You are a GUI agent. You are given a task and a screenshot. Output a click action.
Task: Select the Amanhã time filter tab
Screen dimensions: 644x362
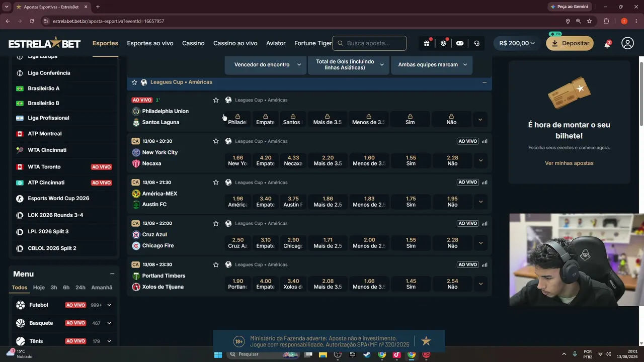102,288
